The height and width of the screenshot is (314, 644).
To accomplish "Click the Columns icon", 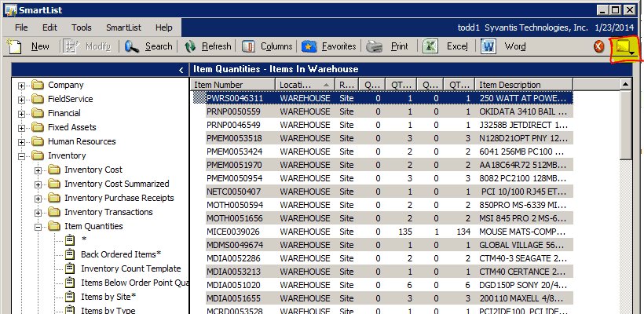I will point(248,46).
